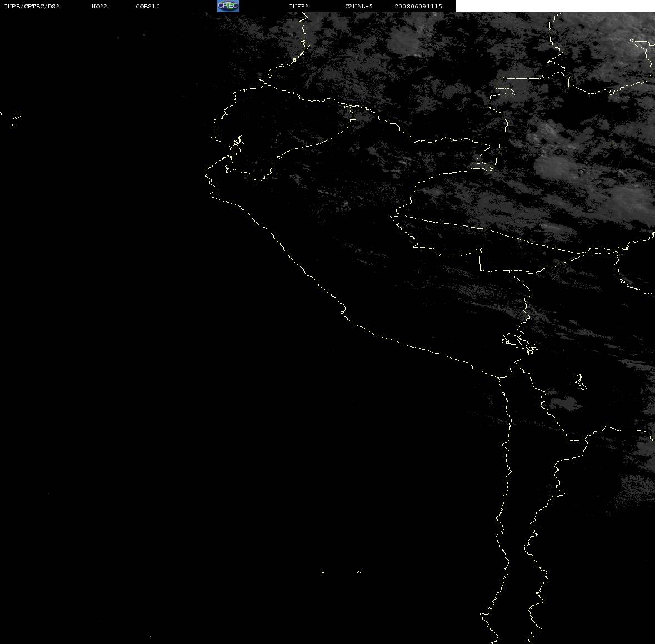
Task: Click the CPTEC logo in header
Action: [x=228, y=6]
